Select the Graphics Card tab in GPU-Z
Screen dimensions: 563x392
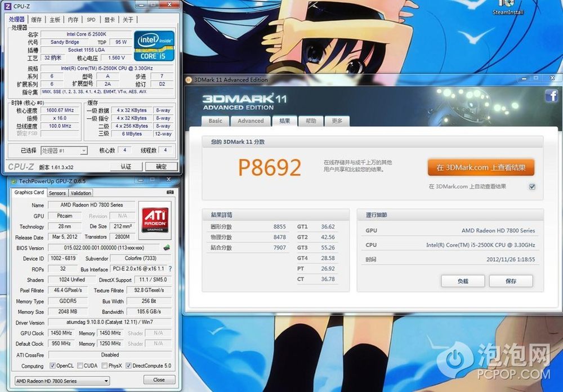29,192
